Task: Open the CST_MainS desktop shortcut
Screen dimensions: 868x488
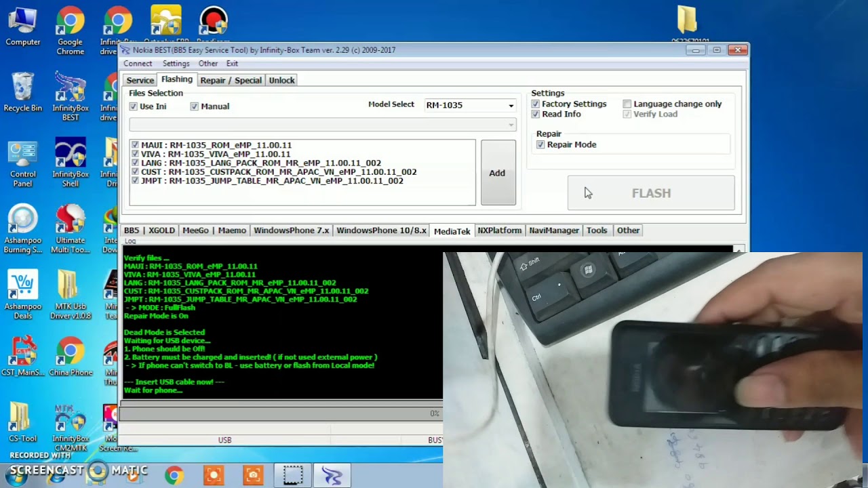Action: click(x=22, y=356)
